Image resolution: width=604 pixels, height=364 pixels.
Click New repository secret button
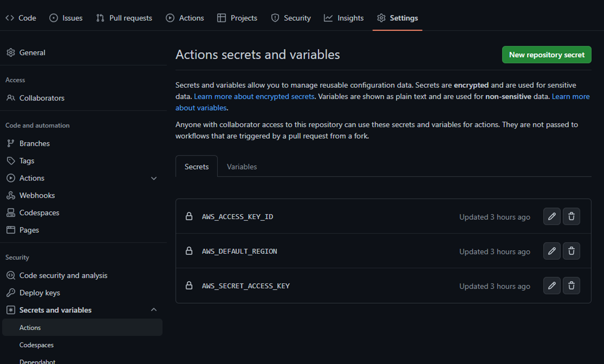tap(546, 55)
